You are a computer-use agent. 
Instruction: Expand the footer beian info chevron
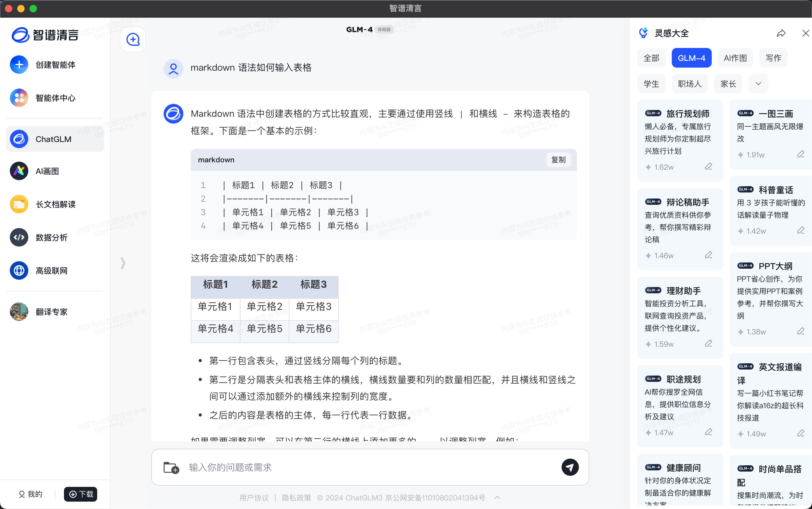pos(497,498)
